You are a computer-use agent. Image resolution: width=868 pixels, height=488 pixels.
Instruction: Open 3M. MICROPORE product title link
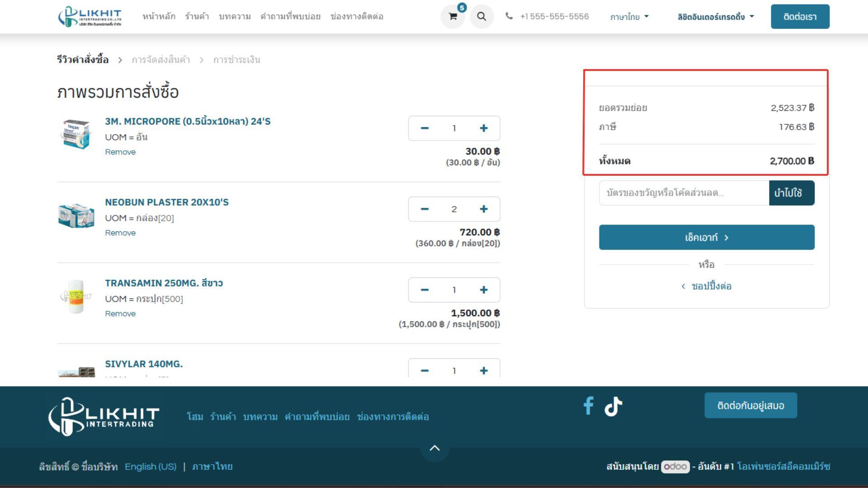tap(188, 122)
